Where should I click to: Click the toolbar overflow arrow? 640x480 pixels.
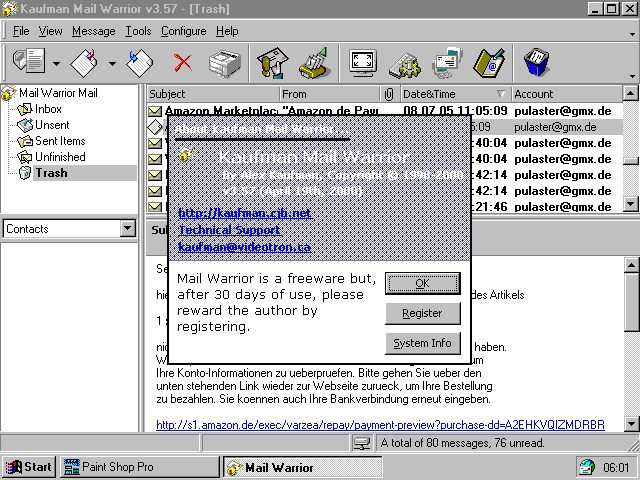(x=632, y=76)
